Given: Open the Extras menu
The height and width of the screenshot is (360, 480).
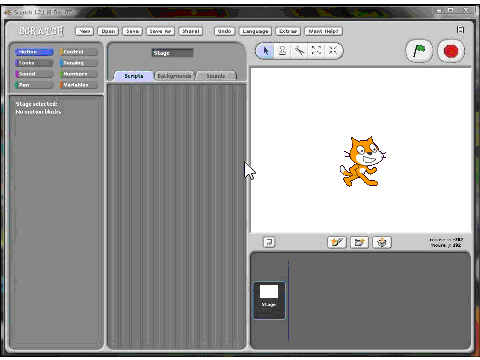Looking at the screenshot, I should pos(288,31).
